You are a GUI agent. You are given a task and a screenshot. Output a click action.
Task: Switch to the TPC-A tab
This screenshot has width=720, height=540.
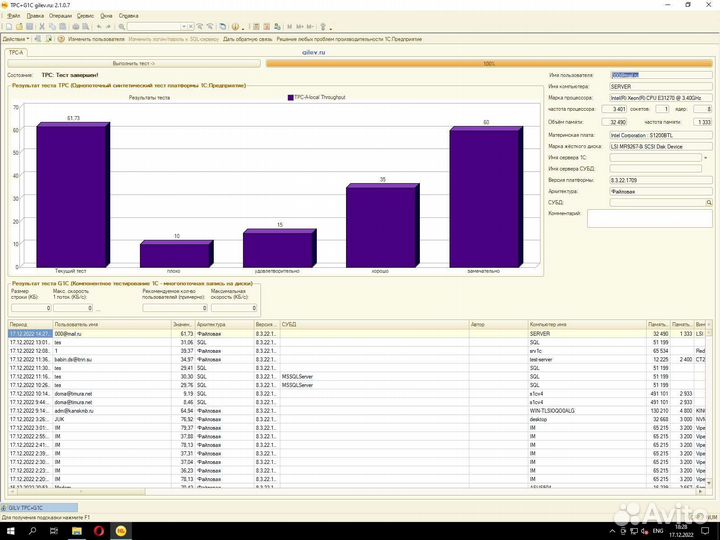(16, 52)
